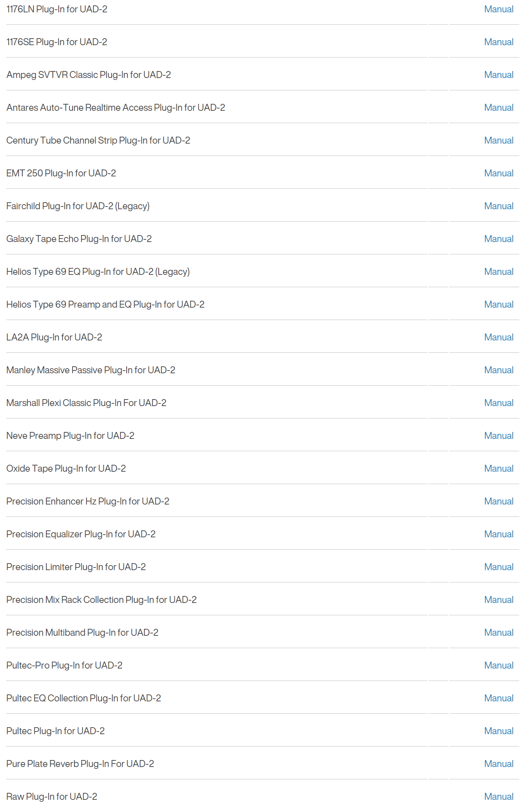Open the Precision Multiband Plug-In Manual
The width and height of the screenshot is (532, 811).
(x=499, y=633)
